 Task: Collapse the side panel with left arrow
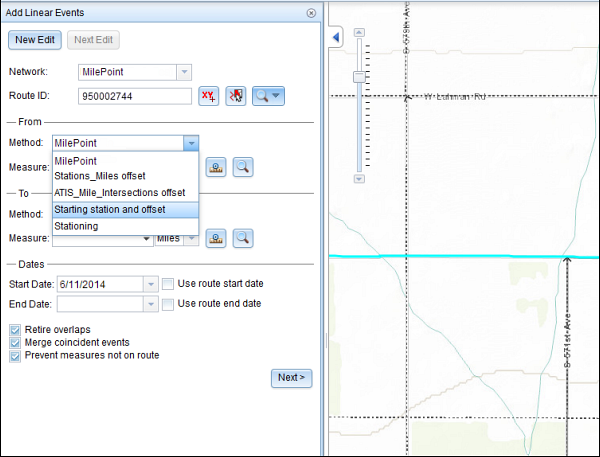[336, 37]
